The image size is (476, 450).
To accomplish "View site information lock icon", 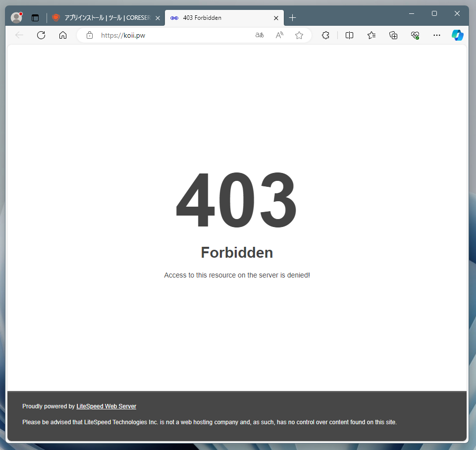I will point(90,35).
